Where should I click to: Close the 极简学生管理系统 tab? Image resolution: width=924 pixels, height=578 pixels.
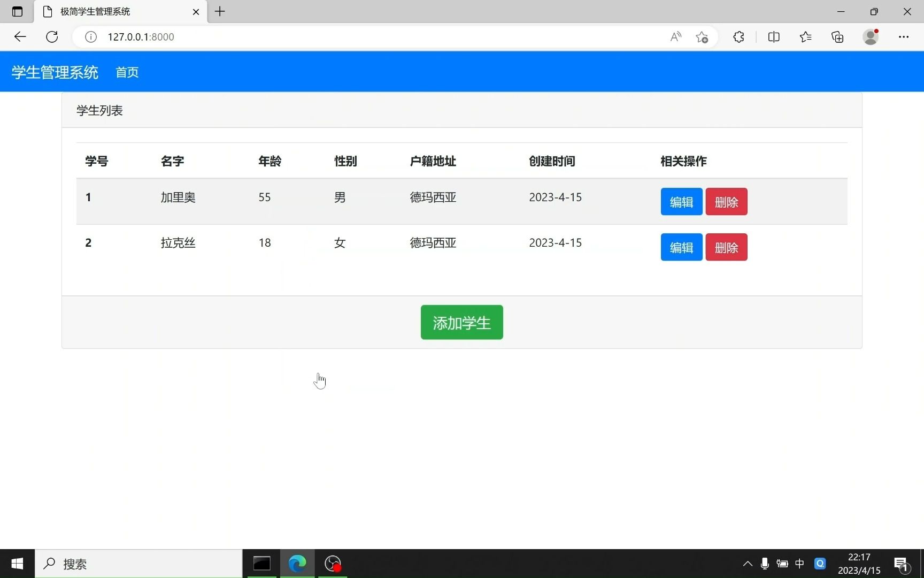[x=196, y=11]
